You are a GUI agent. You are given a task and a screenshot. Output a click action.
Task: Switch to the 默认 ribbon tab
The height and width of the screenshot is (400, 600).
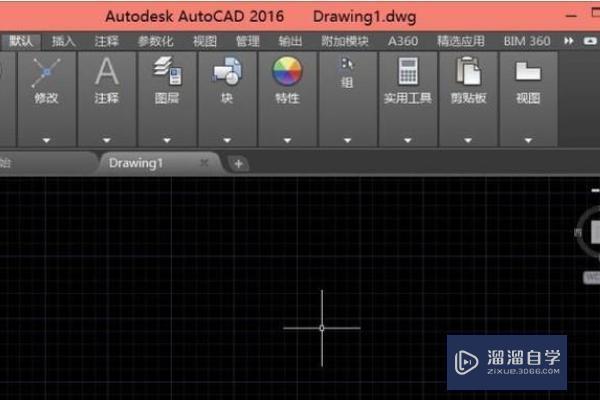(x=21, y=41)
